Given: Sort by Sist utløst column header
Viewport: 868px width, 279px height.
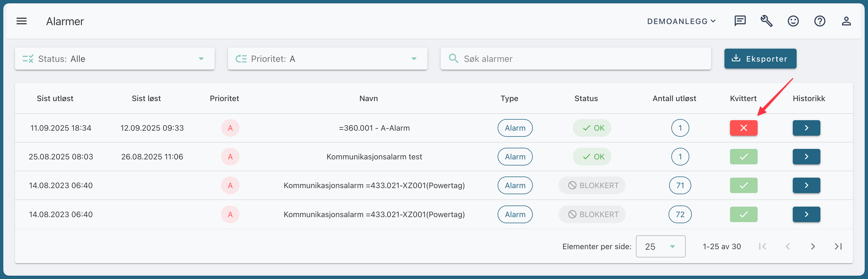Looking at the screenshot, I should [x=55, y=98].
